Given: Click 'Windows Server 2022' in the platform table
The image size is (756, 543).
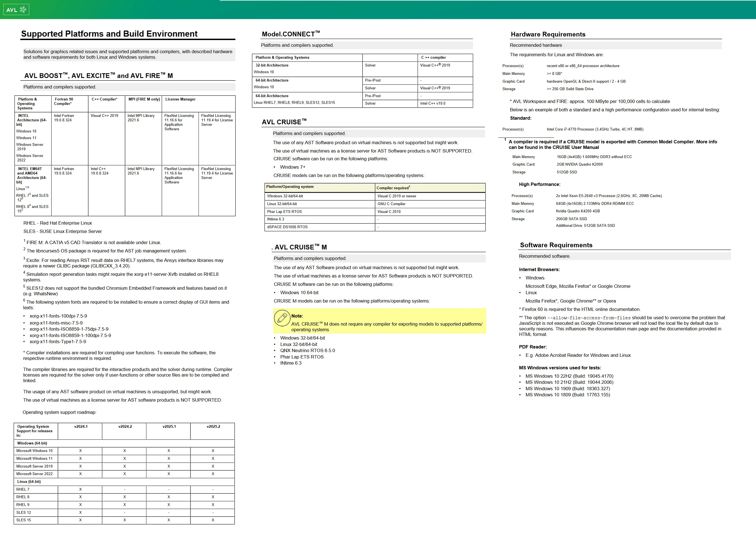Looking at the screenshot, I should (30, 158).
